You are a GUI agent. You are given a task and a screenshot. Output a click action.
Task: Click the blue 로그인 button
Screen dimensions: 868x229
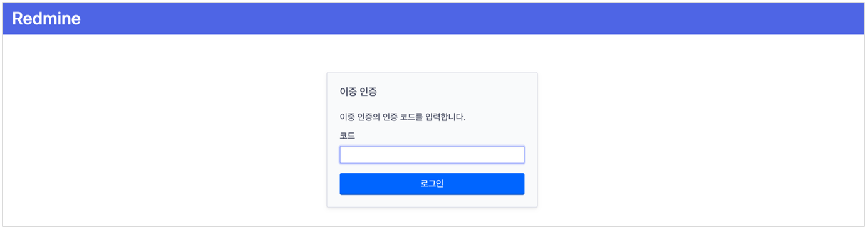[x=432, y=184]
